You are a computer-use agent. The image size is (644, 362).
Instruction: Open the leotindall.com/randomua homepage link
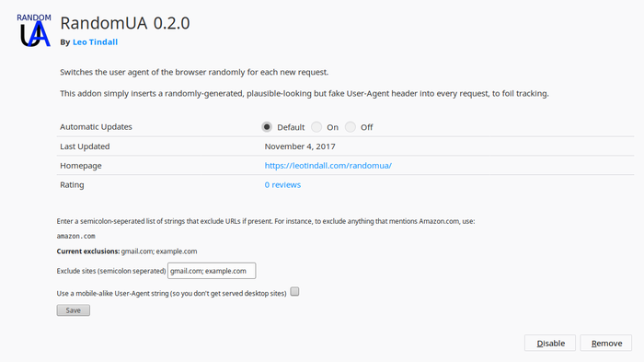pyautogui.click(x=328, y=166)
